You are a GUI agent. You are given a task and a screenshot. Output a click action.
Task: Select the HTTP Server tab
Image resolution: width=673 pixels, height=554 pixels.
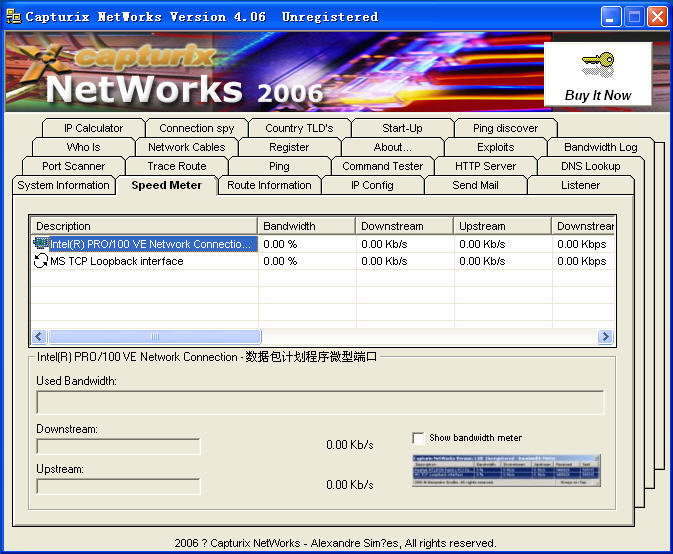[x=485, y=166]
